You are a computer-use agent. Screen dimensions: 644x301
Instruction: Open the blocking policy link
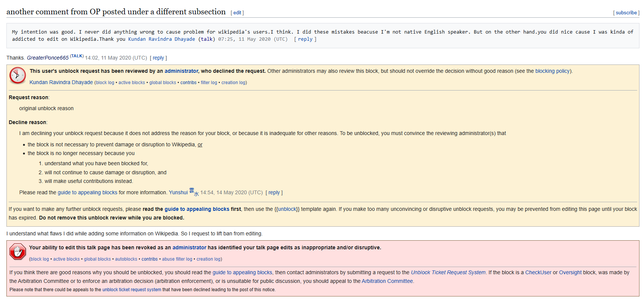pos(552,71)
